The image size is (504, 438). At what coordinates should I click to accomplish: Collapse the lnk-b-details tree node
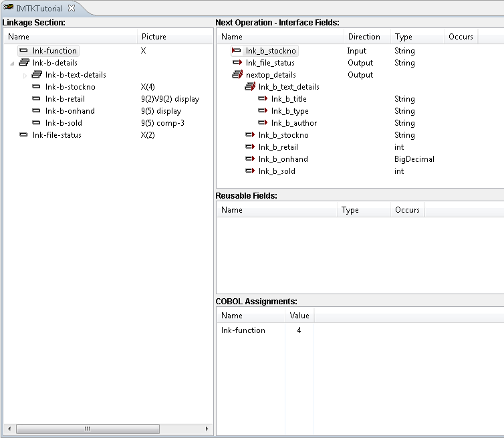12,63
